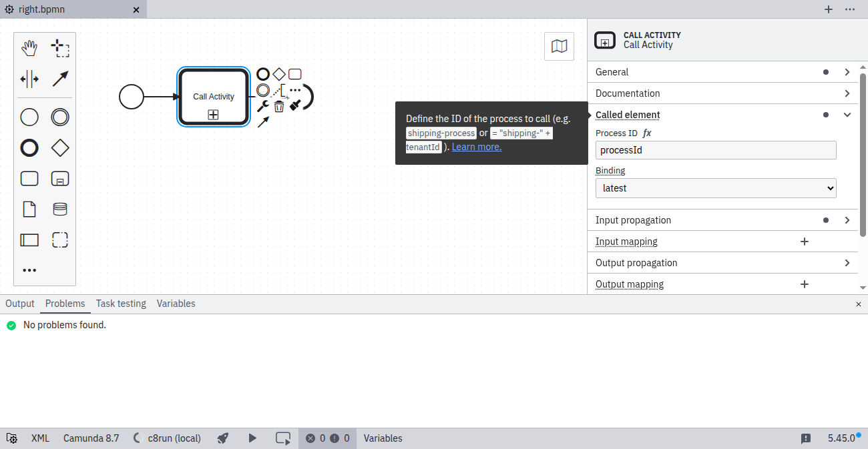Click inside the Process ID field
This screenshot has height=449, width=868.
(715, 149)
